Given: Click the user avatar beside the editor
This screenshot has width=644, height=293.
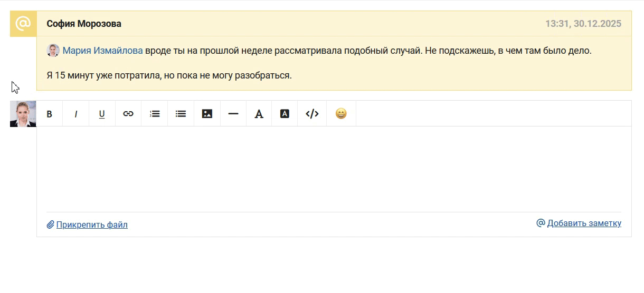Looking at the screenshot, I should click(23, 114).
